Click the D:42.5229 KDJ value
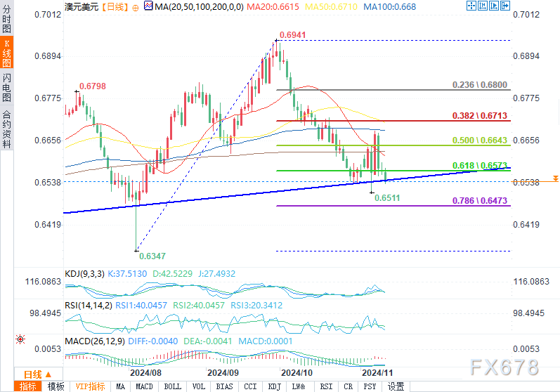Screen dimensions: 560x392 173,274
